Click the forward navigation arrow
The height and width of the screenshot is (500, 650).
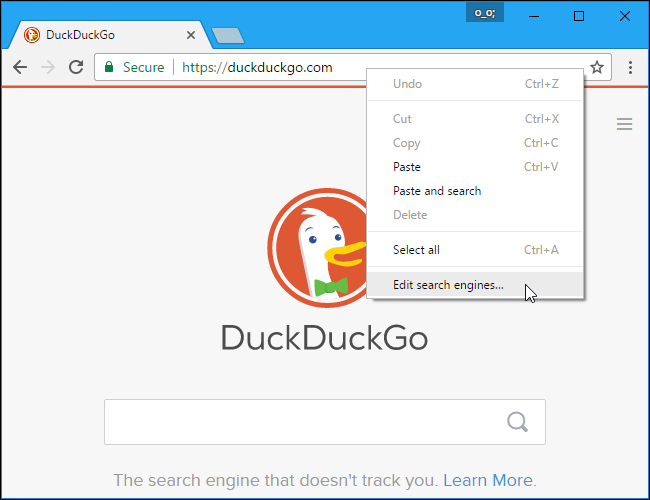pyautogui.click(x=48, y=67)
